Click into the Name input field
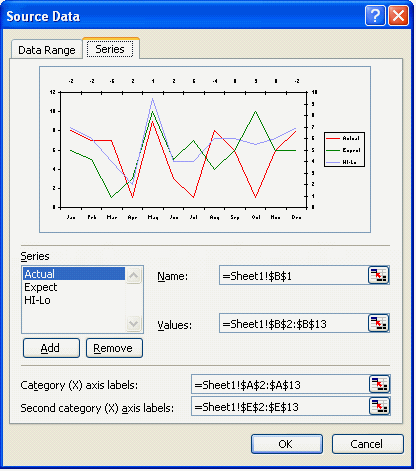 click(294, 275)
